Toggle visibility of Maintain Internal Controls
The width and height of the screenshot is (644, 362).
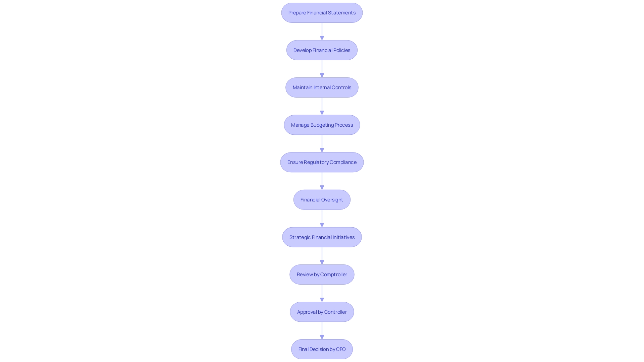tap(322, 87)
